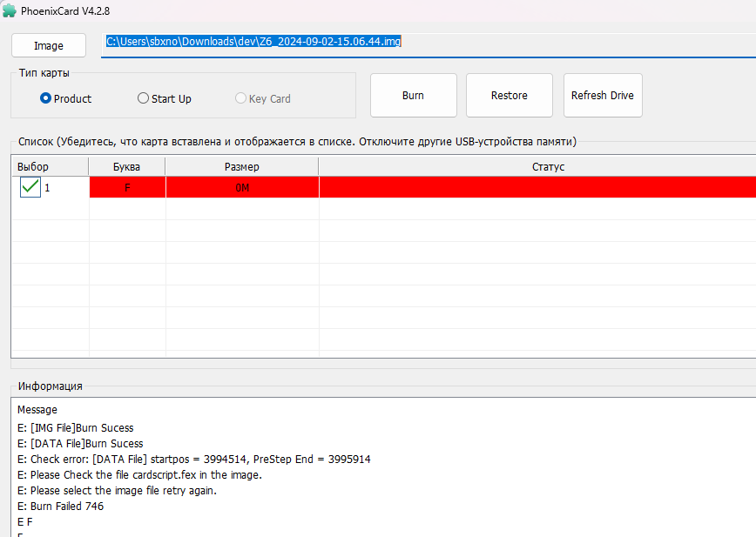Choose the Key Card radio option
Viewport: 756px width, 537px height.
click(241, 98)
